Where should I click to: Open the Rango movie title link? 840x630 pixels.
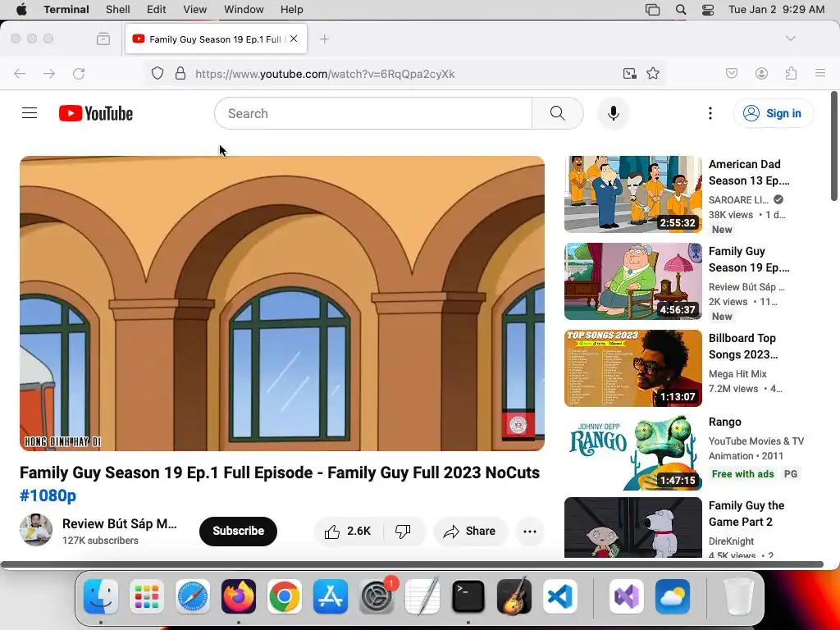point(725,422)
